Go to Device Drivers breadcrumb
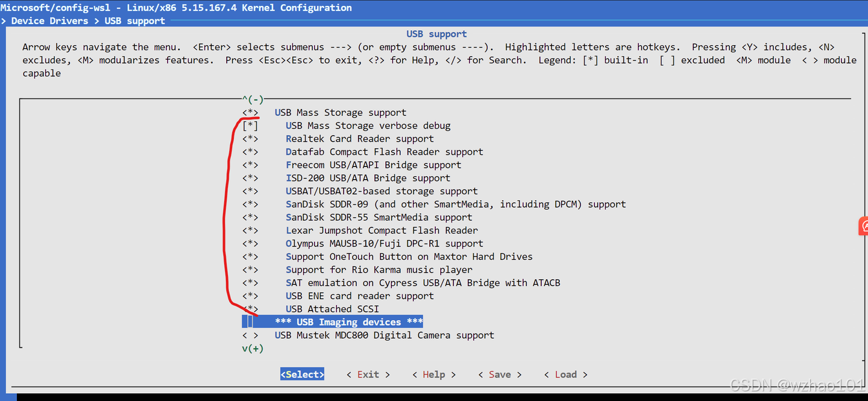Image resolution: width=868 pixels, height=401 pixels. (x=50, y=21)
